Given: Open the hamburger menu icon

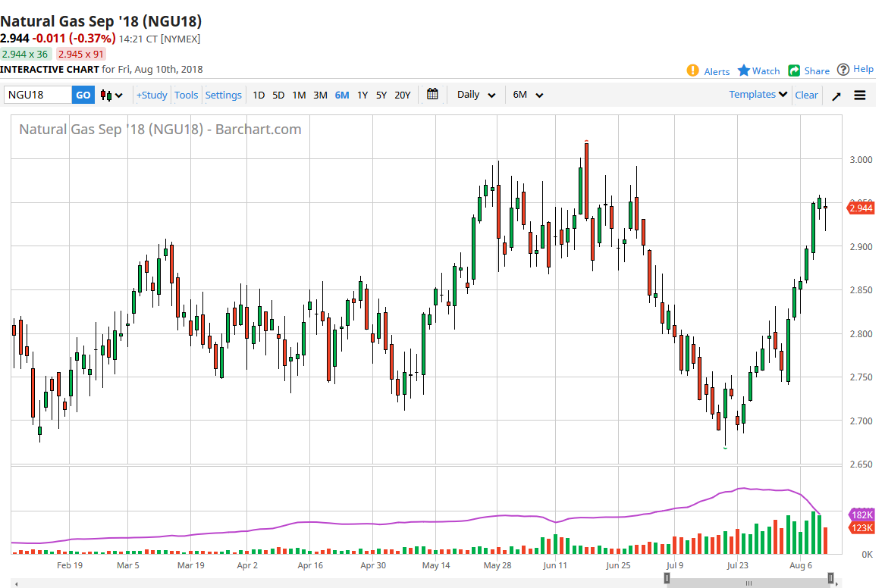Looking at the screenshot, I should (x=860, y=95).
